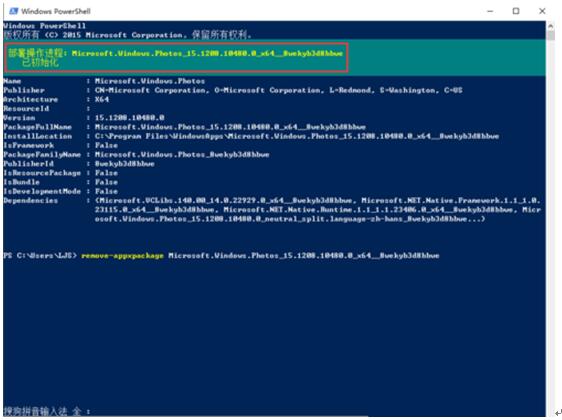Viewport: 562px width, 420px height.
Task: Click the deployment progress message in red box
Action: 176,58
